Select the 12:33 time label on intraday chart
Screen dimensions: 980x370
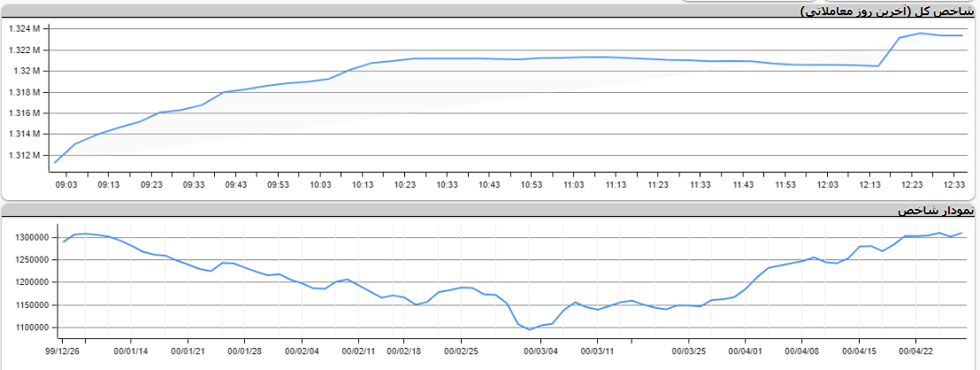point(954,184)
